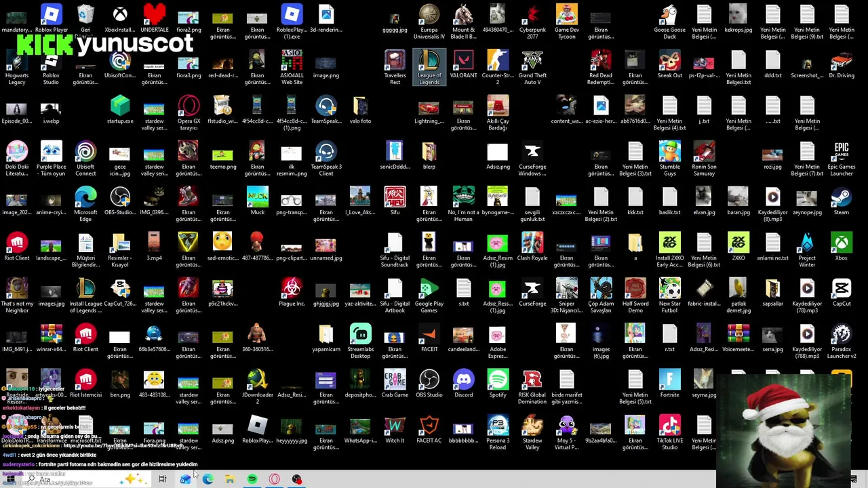Open the Stumble Guys shortcut
This screenshot has width=868, height=488.
[x=669, y=159]
